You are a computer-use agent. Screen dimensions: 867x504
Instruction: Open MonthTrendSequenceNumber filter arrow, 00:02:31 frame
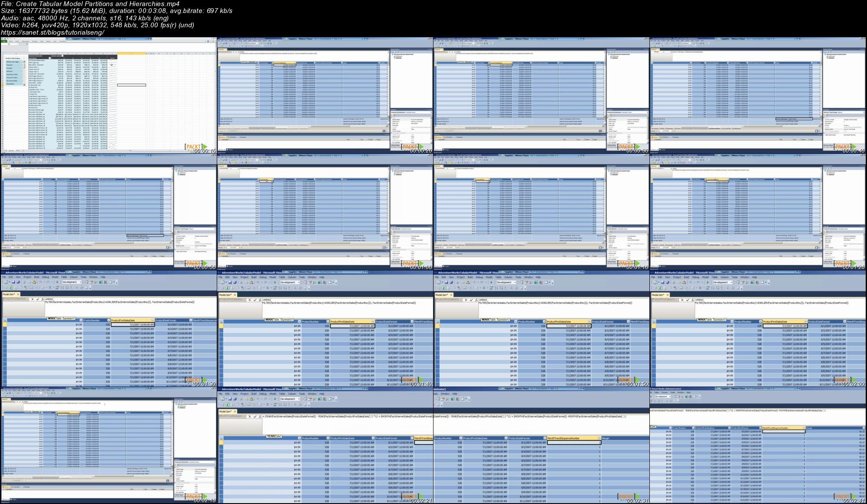(x=599, y=438)
